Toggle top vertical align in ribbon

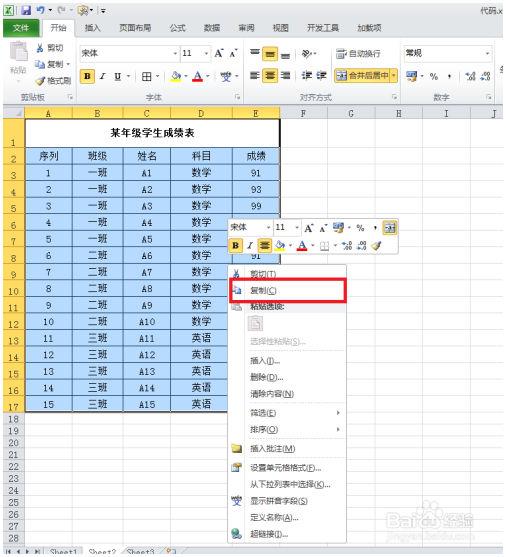255,54
